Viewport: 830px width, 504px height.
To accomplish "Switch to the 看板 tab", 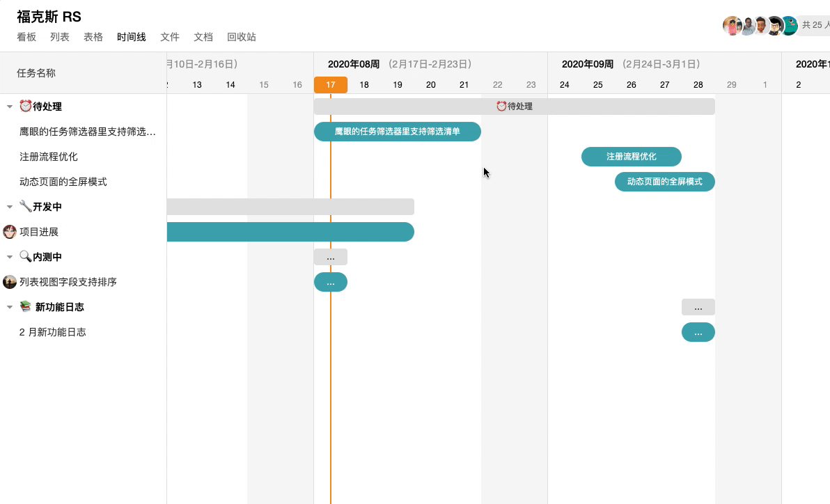I will (x=26, y=37).
